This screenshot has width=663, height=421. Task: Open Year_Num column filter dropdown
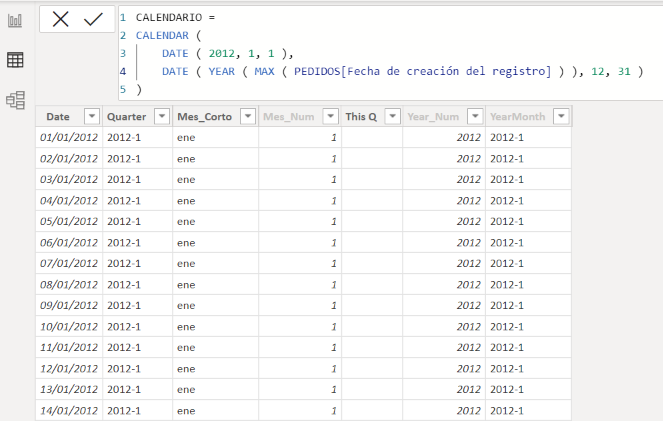475,116
